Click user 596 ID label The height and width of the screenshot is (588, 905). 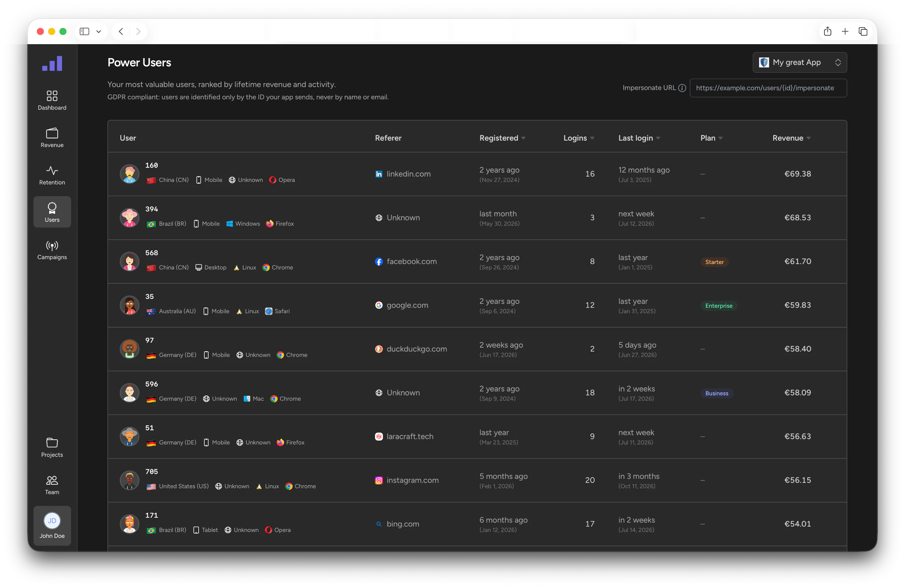151,384
